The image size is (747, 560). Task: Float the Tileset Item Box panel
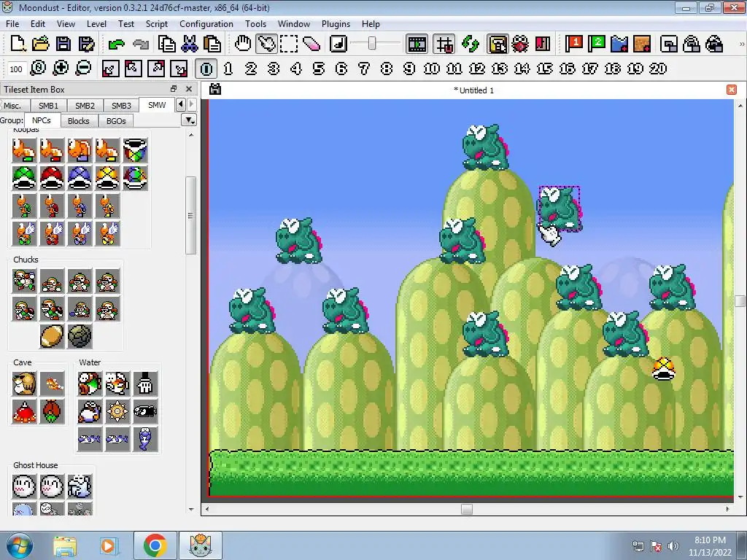click(x=174, y=89)
